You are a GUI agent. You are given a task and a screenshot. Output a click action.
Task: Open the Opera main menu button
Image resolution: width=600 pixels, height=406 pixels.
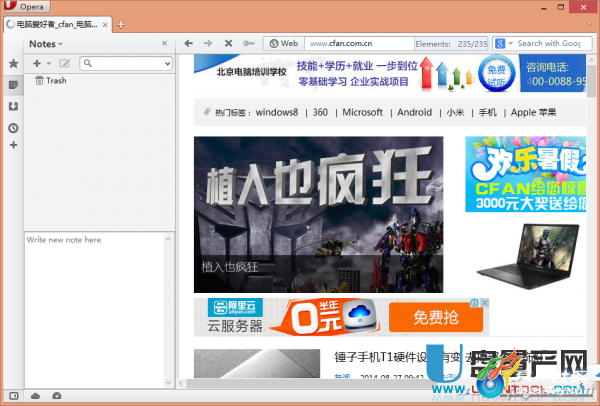click(27, 6)
